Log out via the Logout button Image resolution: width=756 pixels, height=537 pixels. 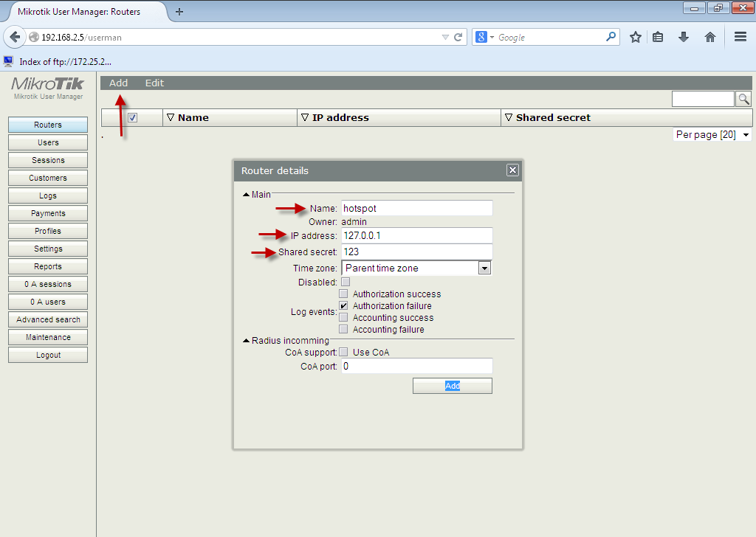pos(48,355)
